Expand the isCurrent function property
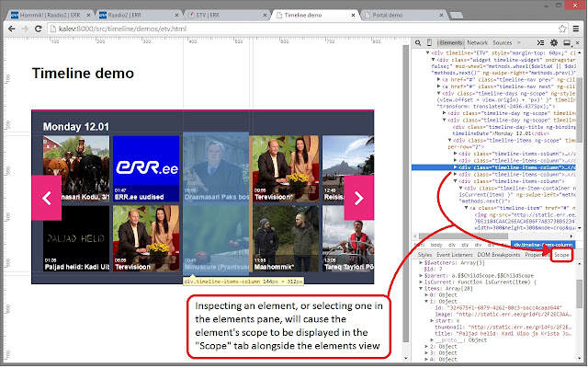 coord(421,282)
